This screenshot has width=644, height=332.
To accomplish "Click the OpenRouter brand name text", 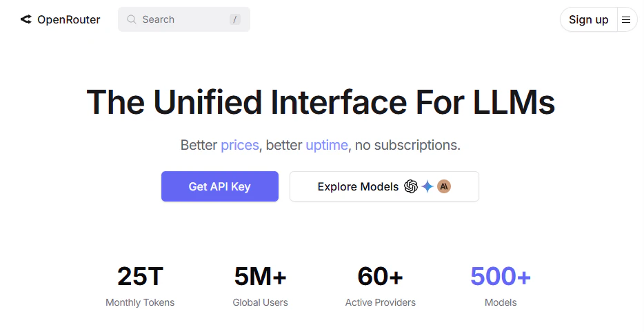I will (68, 19).
